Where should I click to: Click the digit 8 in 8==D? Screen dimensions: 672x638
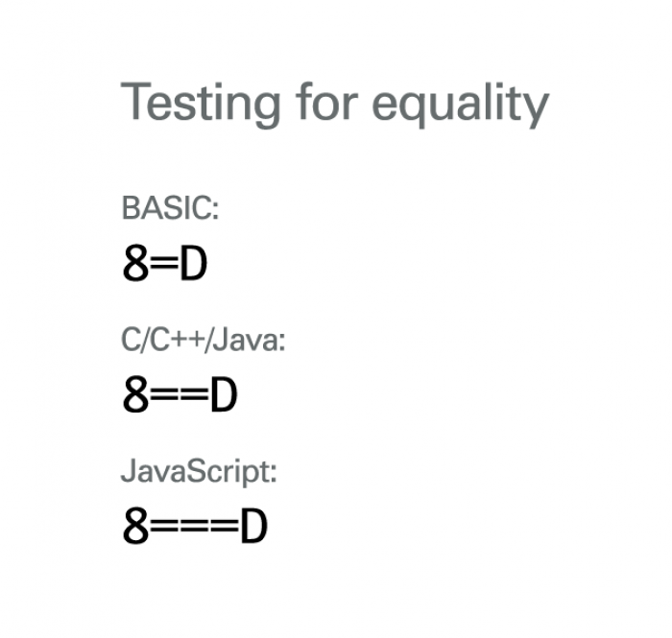tap(135, 394)
